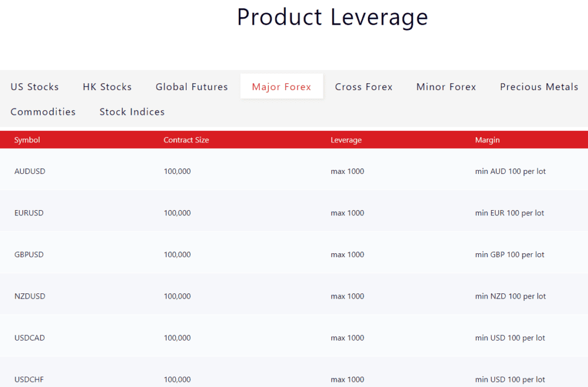Screen dimensions: 588x387
Task: Click the Symbol column header
Action: coord(27,140)
